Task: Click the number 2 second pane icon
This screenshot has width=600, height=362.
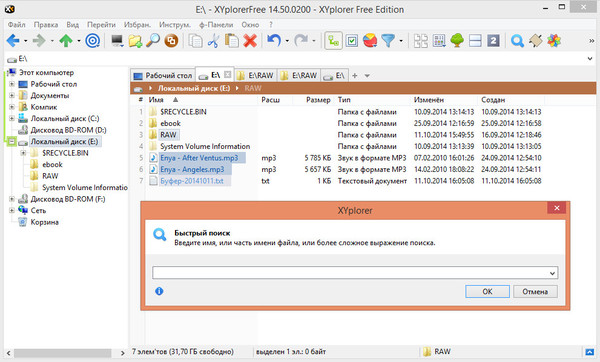Action: click(x=493, y=40)
